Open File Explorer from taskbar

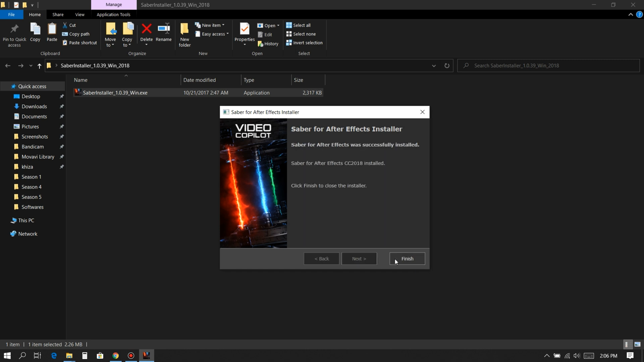tap(69, 356)
